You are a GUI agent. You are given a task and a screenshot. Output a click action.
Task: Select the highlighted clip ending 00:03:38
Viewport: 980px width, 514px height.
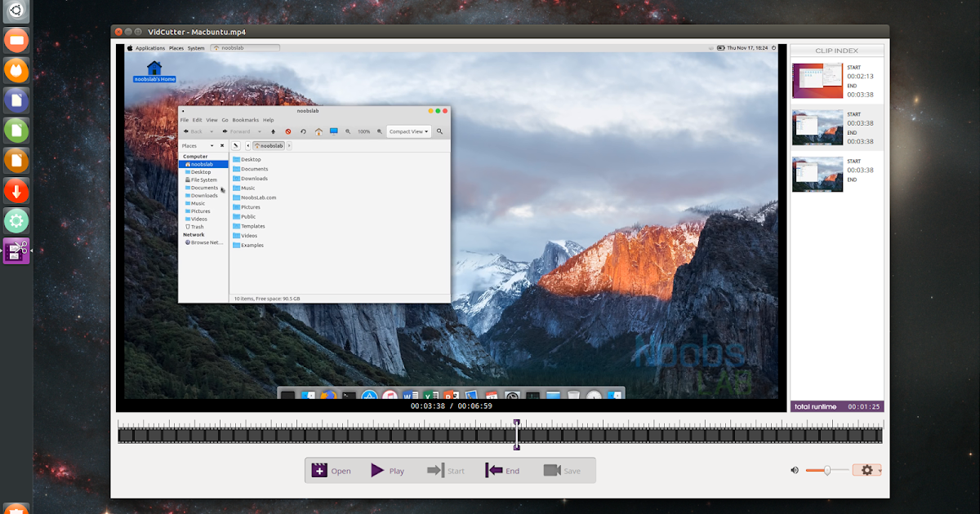(x=837, y=127)
